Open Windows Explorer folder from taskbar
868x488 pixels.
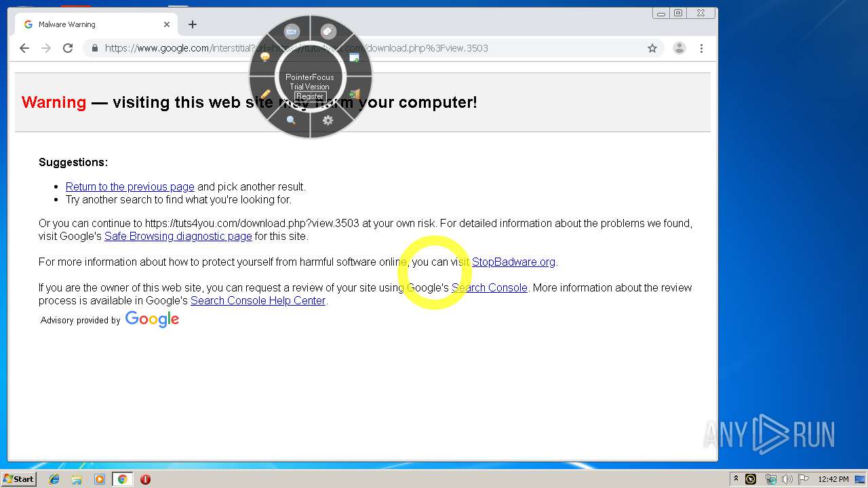[77, 479]
